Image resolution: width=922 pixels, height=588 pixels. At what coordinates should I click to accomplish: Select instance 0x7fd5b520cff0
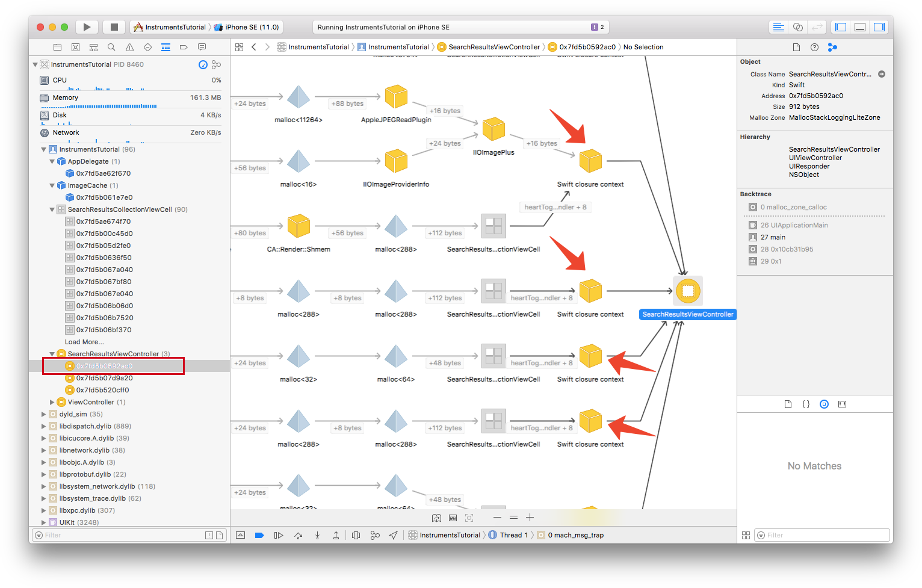tap(102, 390)
